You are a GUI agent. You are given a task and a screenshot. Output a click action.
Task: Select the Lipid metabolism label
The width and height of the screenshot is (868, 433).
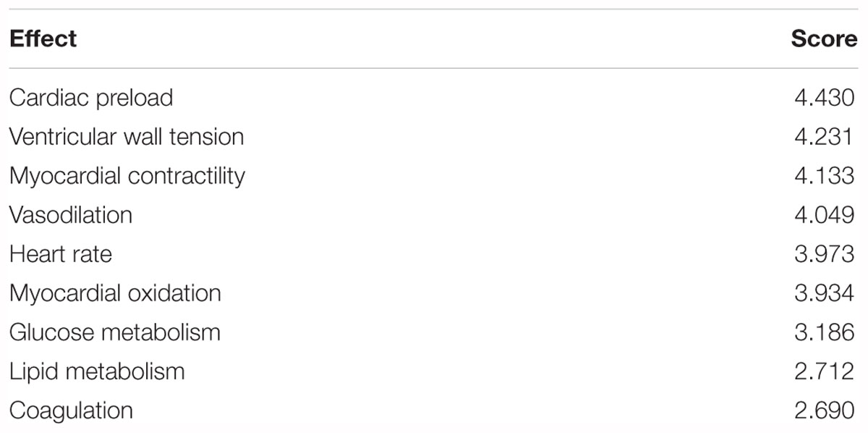point(97,371)
